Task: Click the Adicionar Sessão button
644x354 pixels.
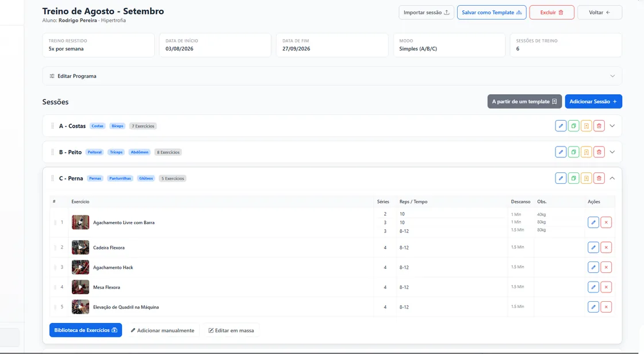Action: (593, 102)
